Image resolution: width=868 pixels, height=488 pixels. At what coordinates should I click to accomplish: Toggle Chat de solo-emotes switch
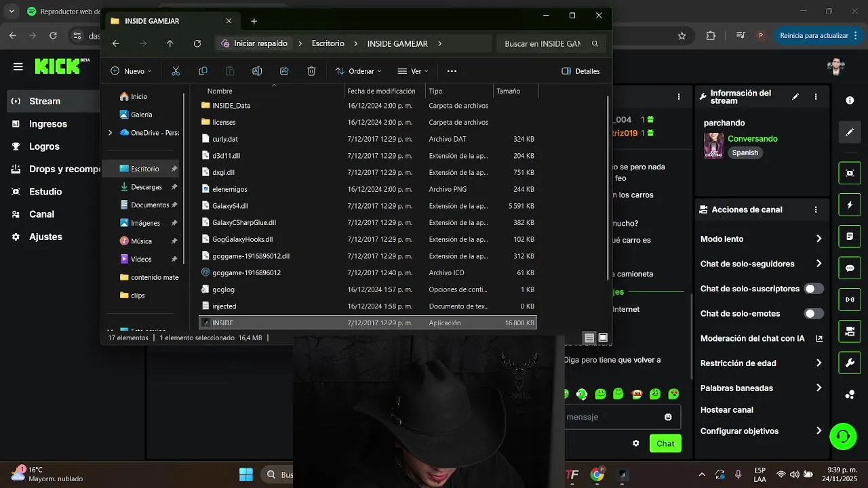coord(814,314)
